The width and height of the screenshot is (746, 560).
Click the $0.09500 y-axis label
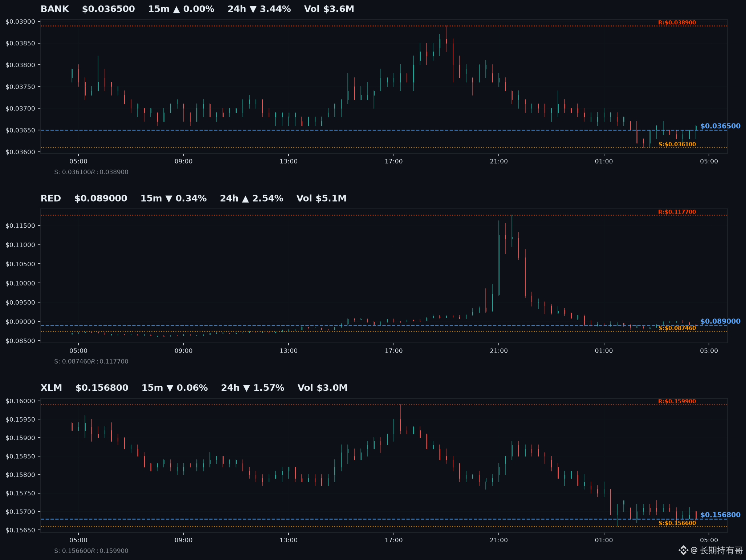coord(20,303)
